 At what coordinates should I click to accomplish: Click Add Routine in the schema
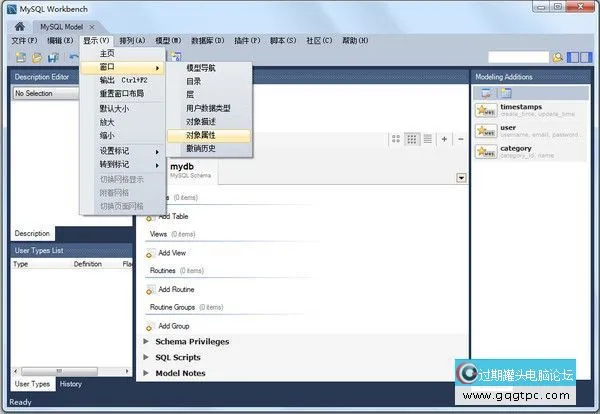point(177,289)
